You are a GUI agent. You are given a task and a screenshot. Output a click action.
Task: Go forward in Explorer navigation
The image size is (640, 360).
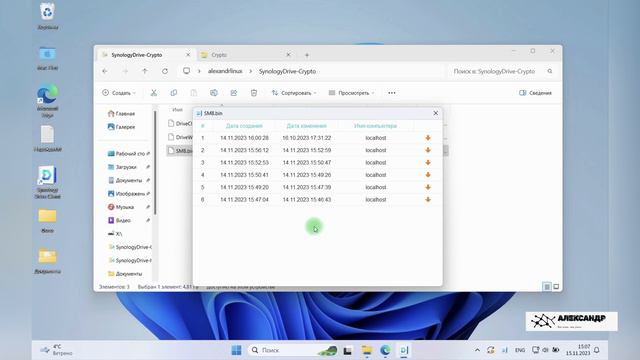(125, 71)
